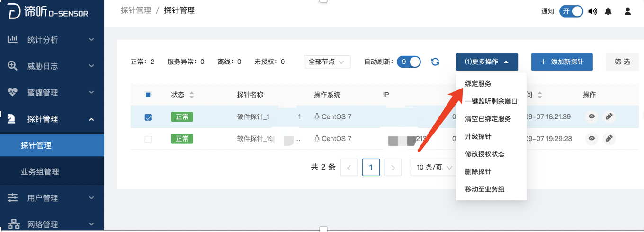Select 删除探针 from the dropdown menu
This screenshot has height=232, width=644.
(478, 171)
